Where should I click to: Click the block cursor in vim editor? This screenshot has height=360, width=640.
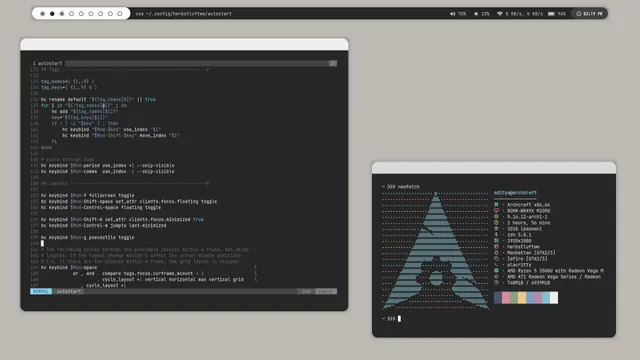click(x=42, y=243)
